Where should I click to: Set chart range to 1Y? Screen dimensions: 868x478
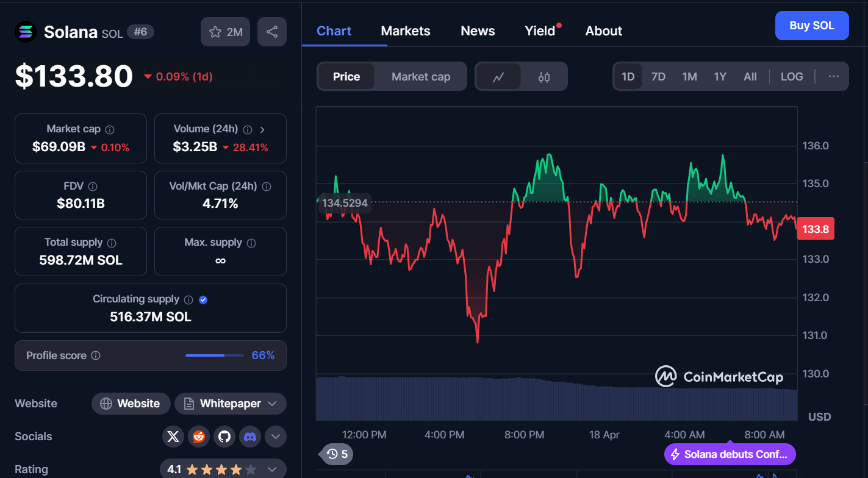click(x=720, y=77)
